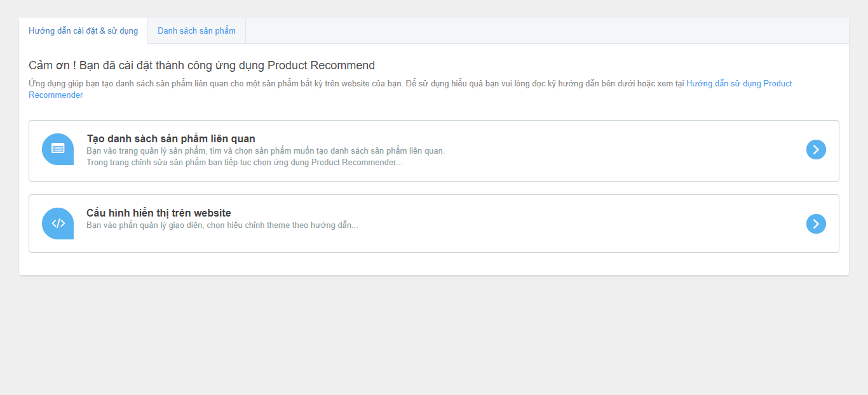The image size is (868, 395).
Task: Switch to the "Danh sách sản phẩm" tab
Action: pos(196,31)
